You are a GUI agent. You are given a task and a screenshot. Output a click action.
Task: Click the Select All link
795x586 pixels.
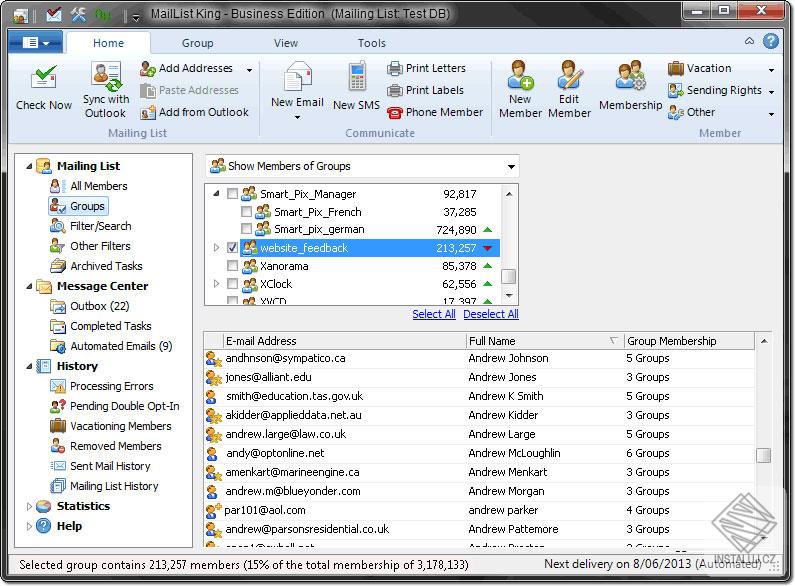tap(433, 314)
